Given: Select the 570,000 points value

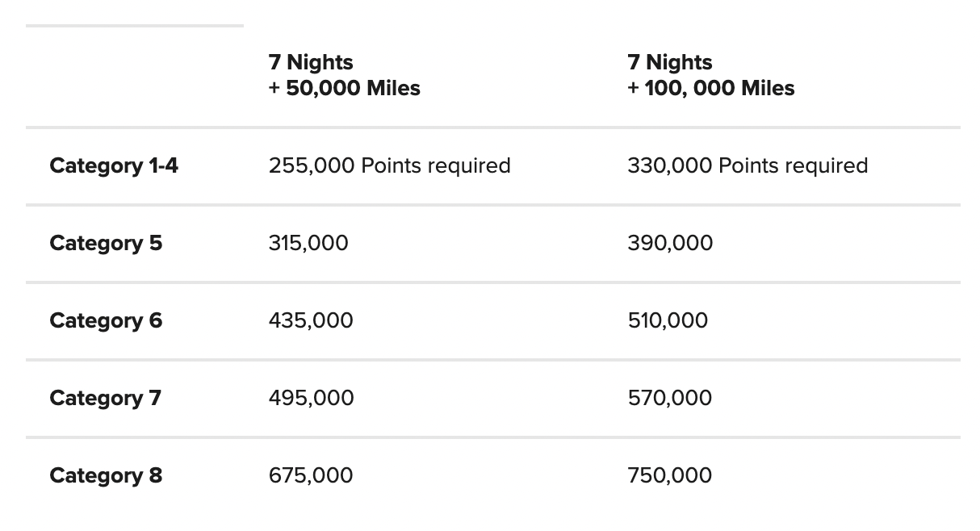Looking at the screenshot, I should click(669, 398).
